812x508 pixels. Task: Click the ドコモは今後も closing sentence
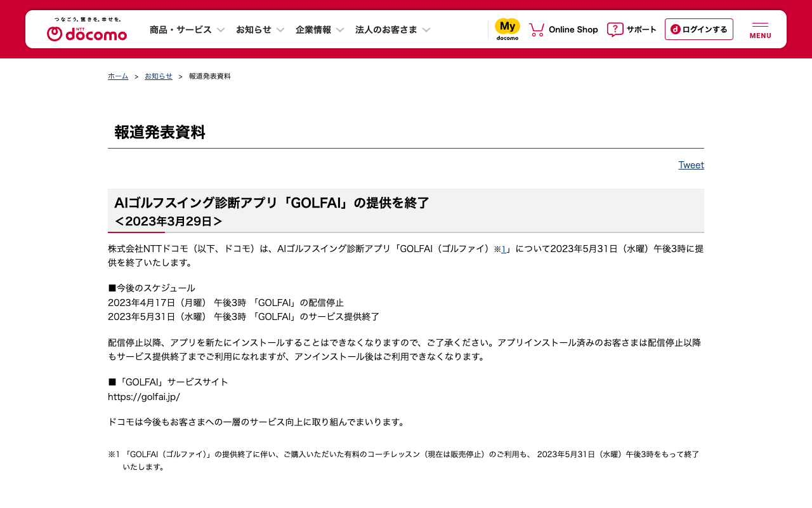[256, 422]
